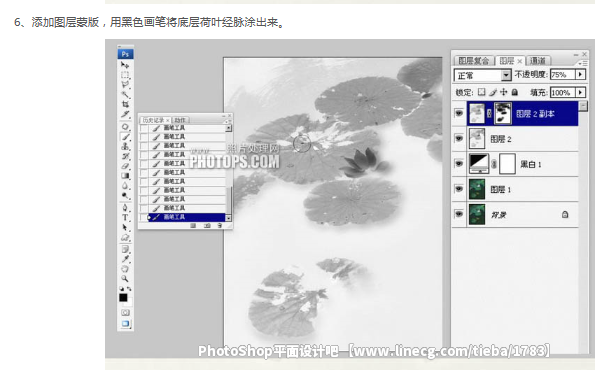The height and width of the screenshot is (370, 606).
Task: Click the lock icon on 背景 layer
Action: point(565,214)
